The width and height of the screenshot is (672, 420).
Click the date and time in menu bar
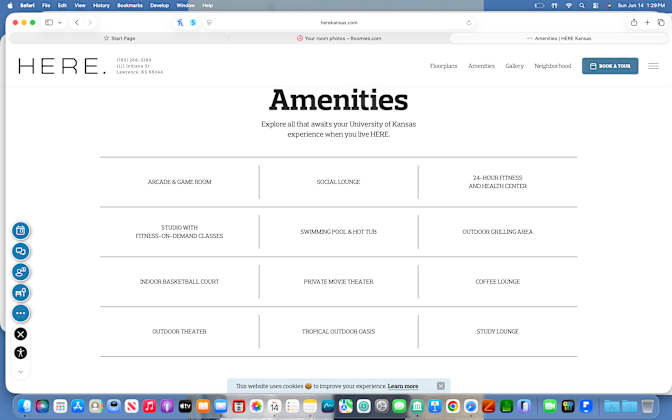click(641, 6)
